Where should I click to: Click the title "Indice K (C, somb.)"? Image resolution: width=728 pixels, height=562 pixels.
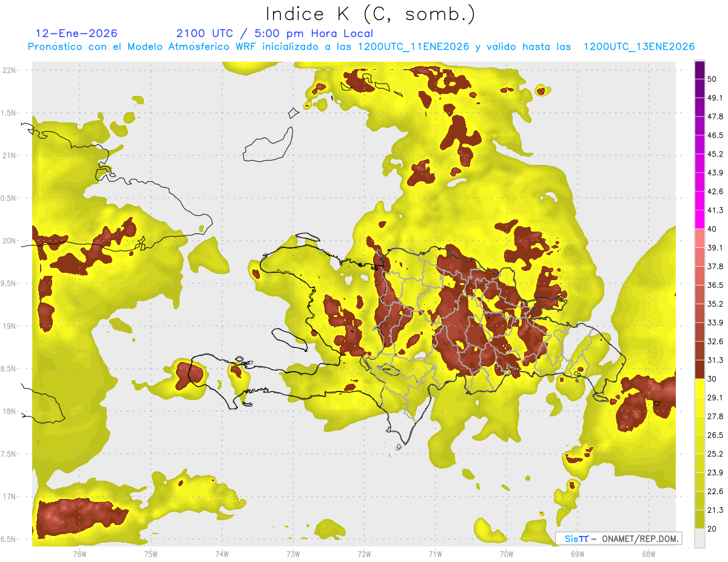point(371,14)
